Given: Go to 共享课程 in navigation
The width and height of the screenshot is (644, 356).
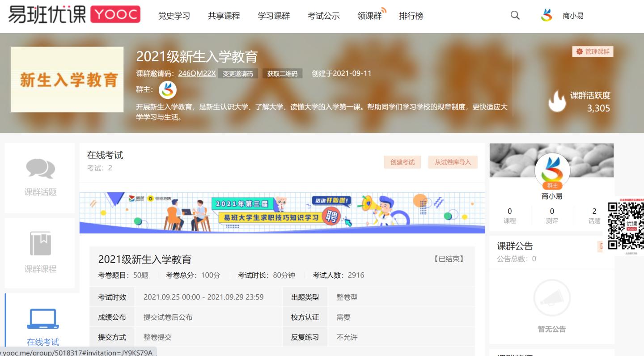Looking at the screenshot, I should click(x=224, y=16).
